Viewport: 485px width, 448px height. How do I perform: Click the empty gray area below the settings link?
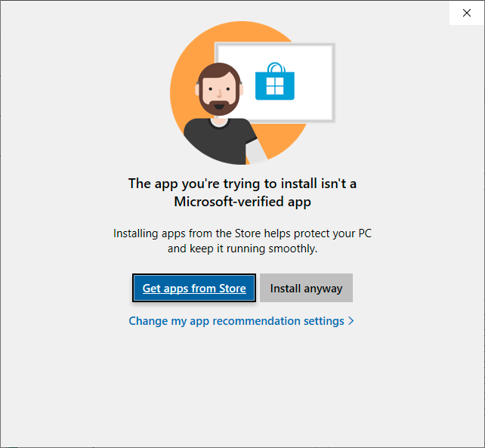click(x=242, y=387)
